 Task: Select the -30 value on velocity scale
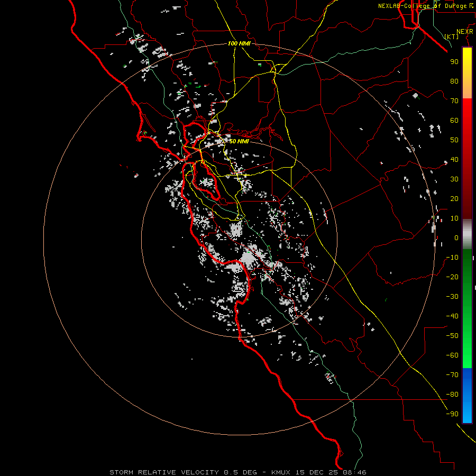(452, 297)
